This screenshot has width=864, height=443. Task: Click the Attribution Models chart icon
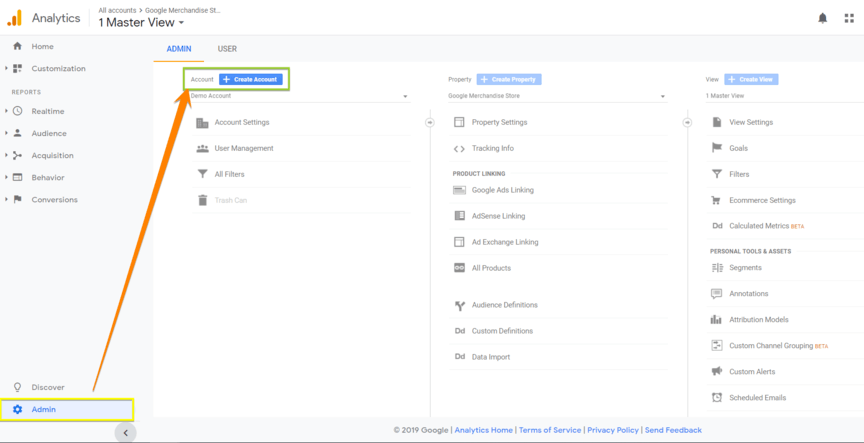[716, 320]
